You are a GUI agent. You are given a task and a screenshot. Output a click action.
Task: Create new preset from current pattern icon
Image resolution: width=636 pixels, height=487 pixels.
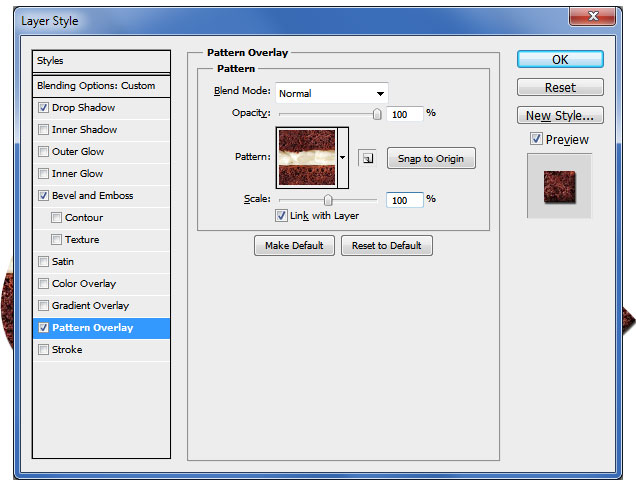[x=368, y=158]
